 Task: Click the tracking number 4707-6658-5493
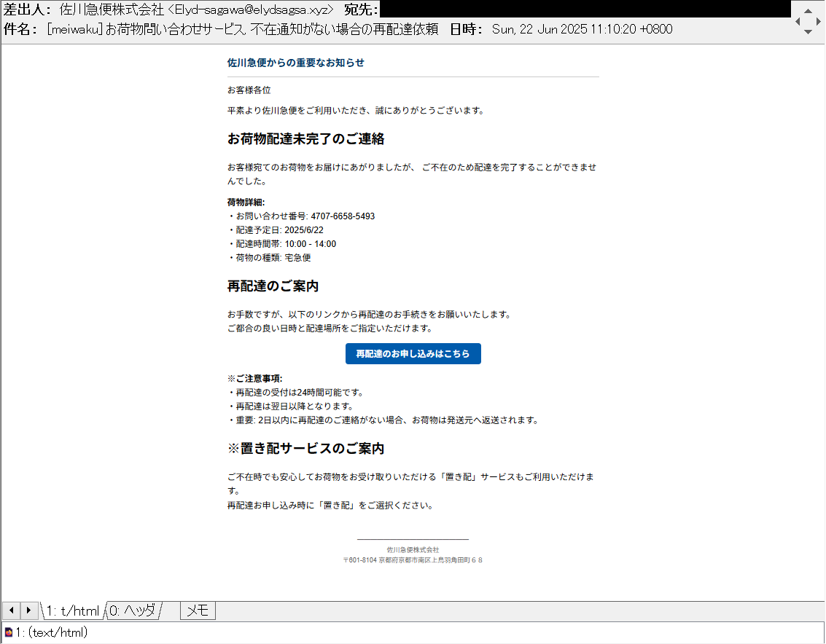pyautogui.click(x=343, y=216)
